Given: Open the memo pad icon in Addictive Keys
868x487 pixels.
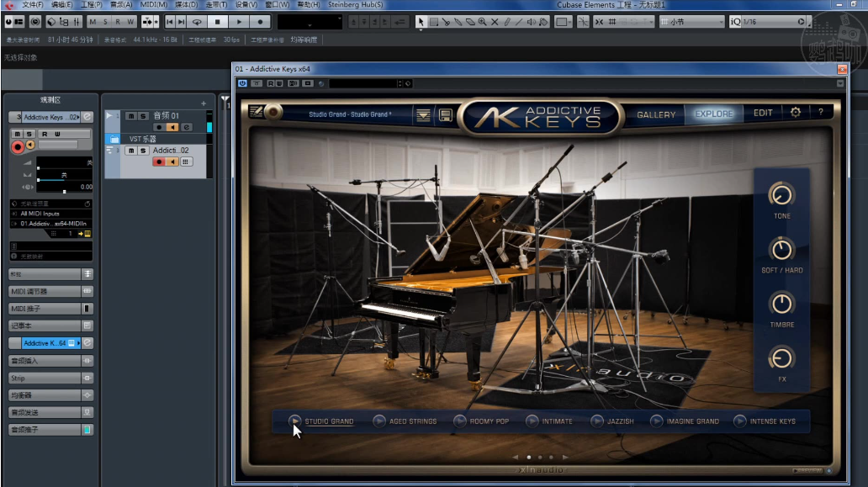Looking at the screenshot, I should pyautogui.click(x=257, y=112).
